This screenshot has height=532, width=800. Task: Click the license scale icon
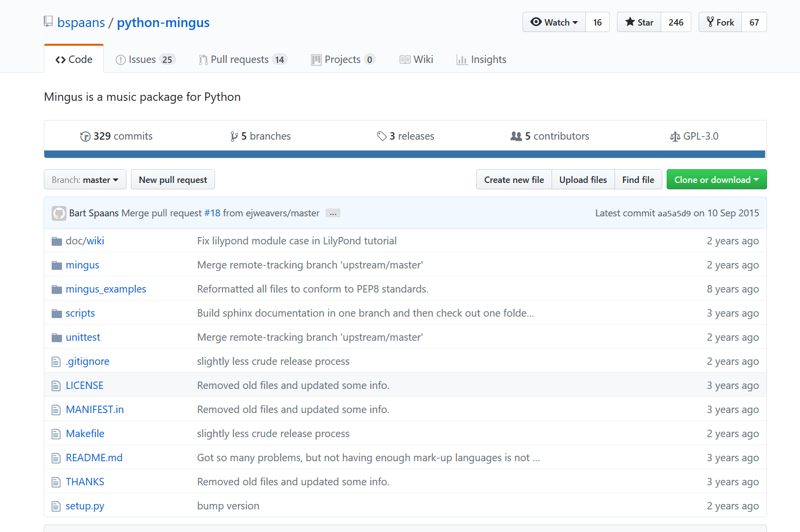(x=675, y=137)
